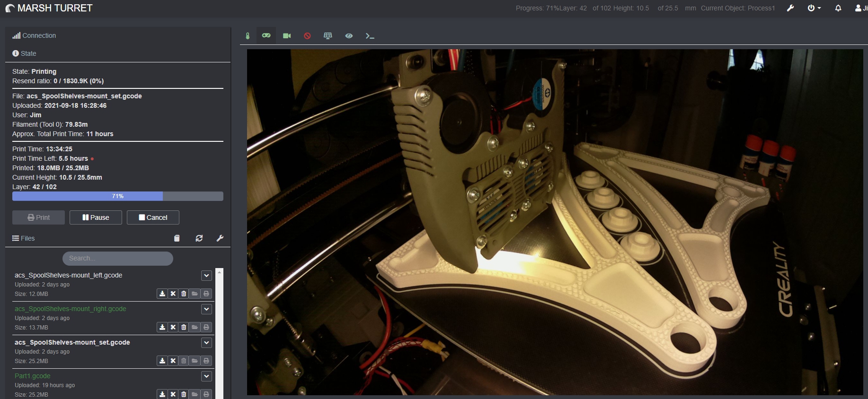868x399 pixels.
Task: Open the system power dropdown menu
Action: pyautogui.click(x=814, y=8)
